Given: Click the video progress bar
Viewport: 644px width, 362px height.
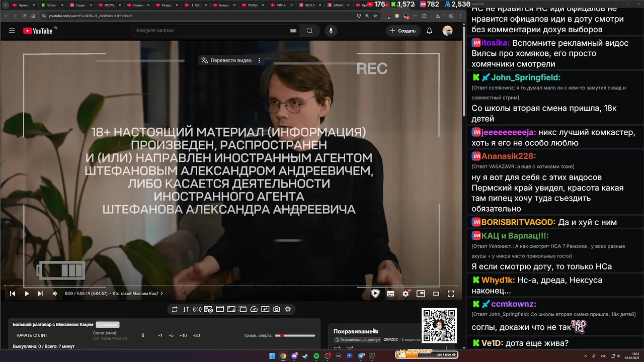Looking at the screenshot, I should coord(231,286).
